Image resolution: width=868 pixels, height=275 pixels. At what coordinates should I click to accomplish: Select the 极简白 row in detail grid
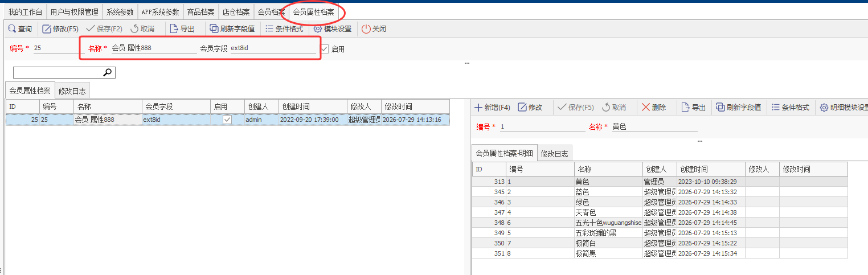tap(660, 243)
